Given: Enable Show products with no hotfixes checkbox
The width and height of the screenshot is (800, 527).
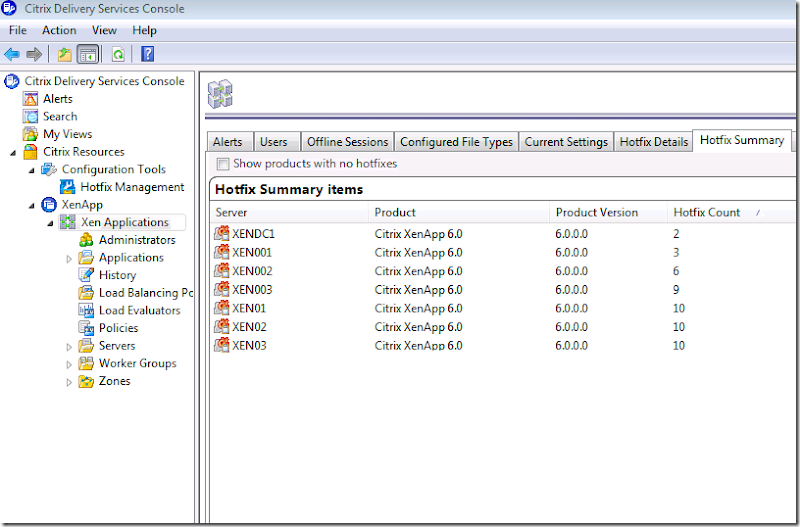Looking at the screenshot, I should coord(222,164).
